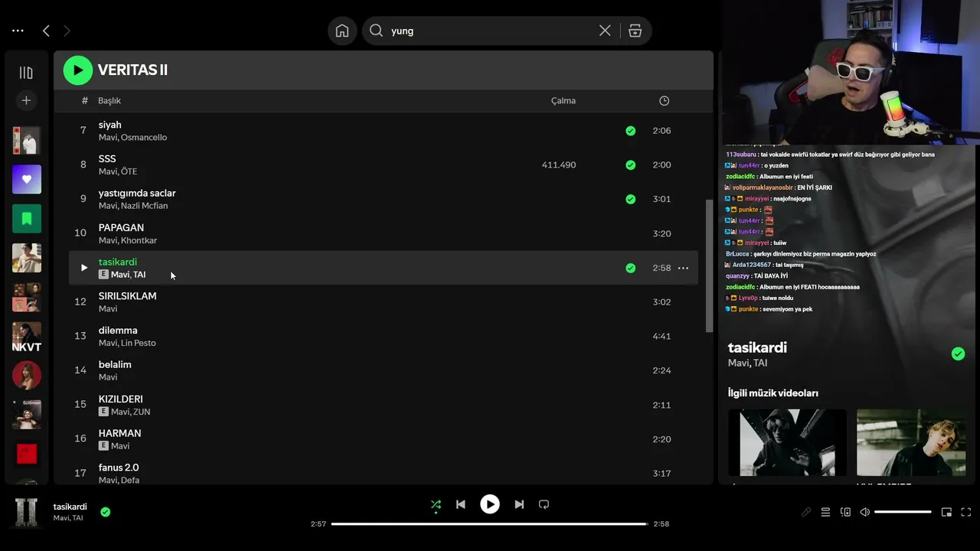Click the track list vertical scrollbar
980x551 pixels.
click(x=709, y=266)
